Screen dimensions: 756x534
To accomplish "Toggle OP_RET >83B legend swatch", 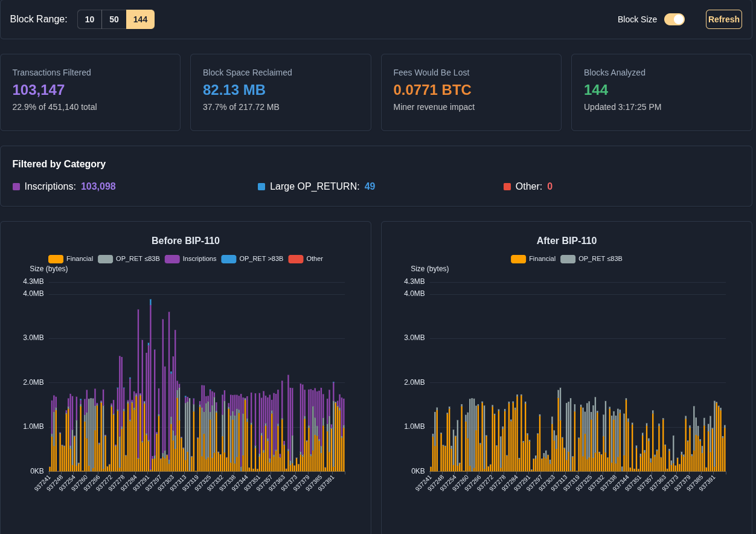I will (229, 259).
